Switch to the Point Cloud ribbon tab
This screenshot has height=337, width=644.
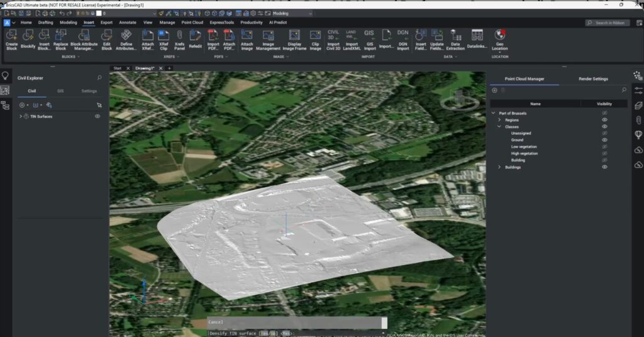point(192,23)
